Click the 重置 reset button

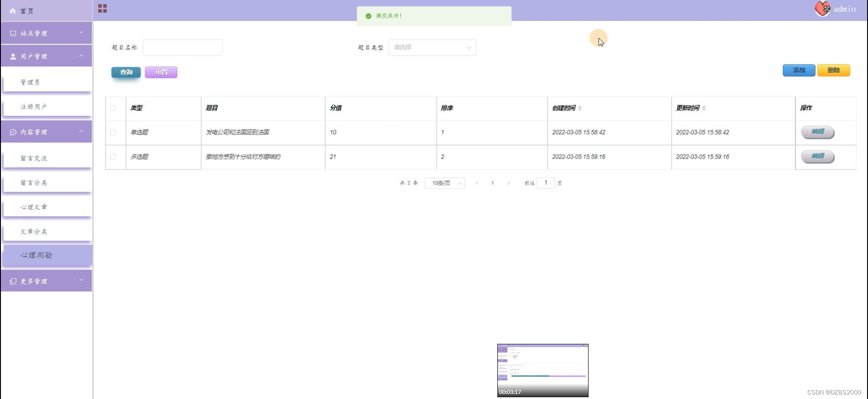161,72
